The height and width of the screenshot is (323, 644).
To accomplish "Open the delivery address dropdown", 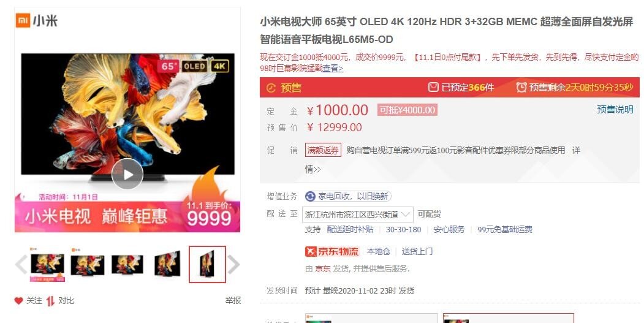I will pos(358,214).
